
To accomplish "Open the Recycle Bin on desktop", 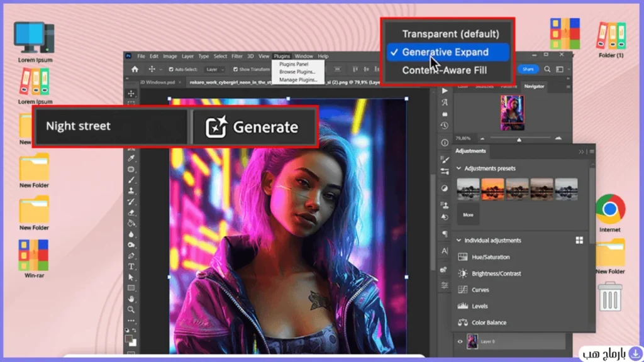I will pos(610,297).
